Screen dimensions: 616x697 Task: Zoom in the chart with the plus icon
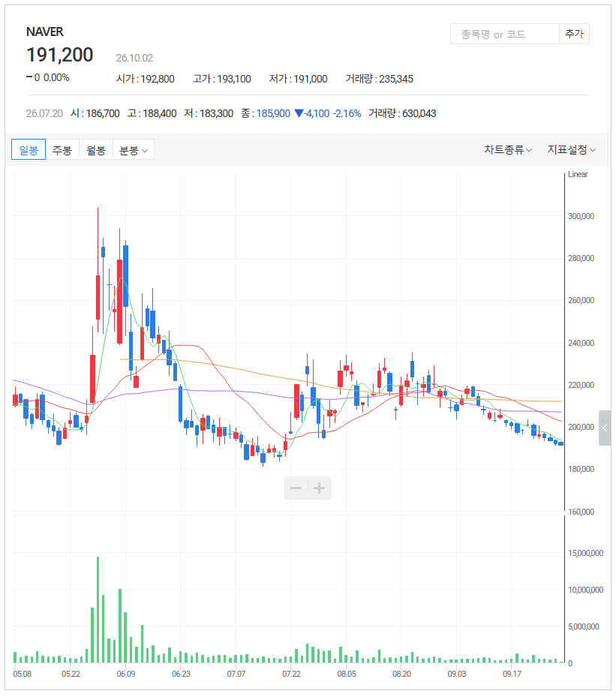click(319, 488)
